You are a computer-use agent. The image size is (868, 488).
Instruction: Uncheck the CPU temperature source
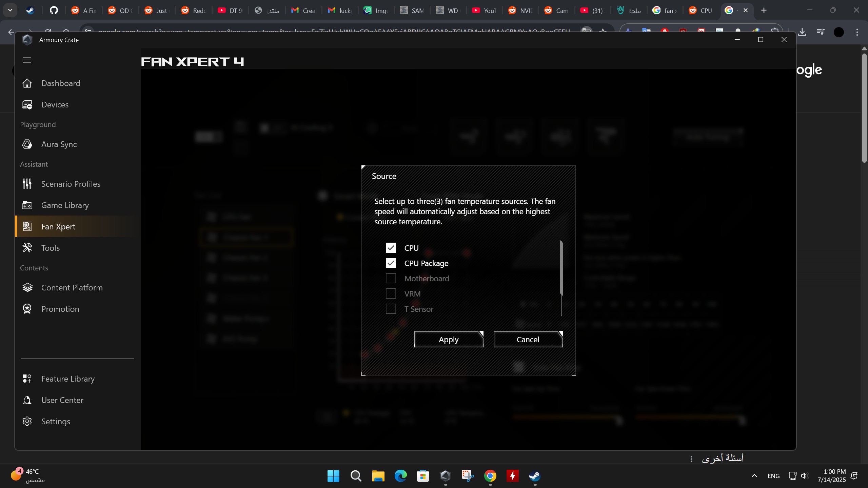(391, 248)
